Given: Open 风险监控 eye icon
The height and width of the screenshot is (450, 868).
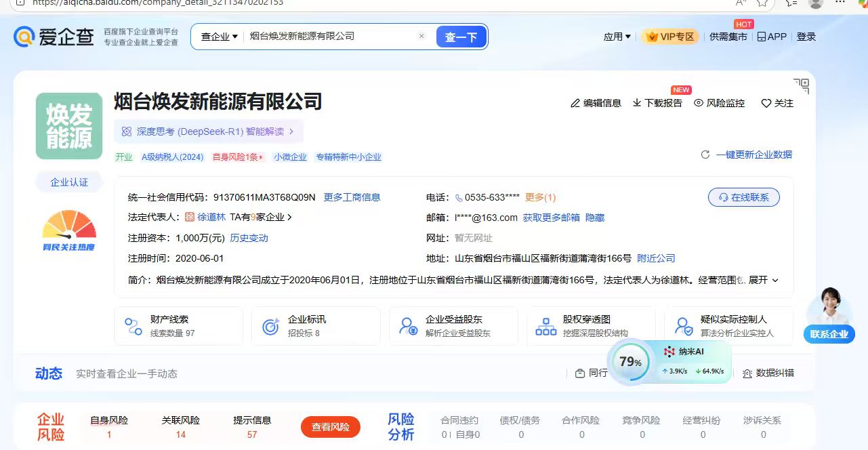Looking at the screenshot, I should [699, 103].
